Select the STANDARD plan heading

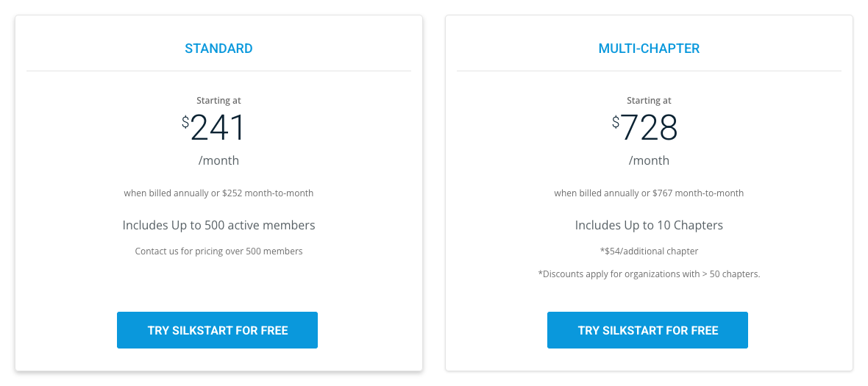[218, 49]
